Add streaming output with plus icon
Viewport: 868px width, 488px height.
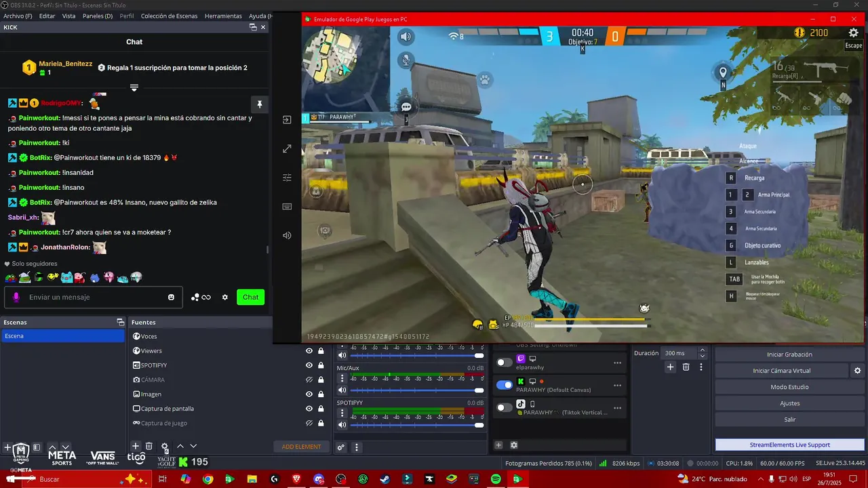pos(498,445)
